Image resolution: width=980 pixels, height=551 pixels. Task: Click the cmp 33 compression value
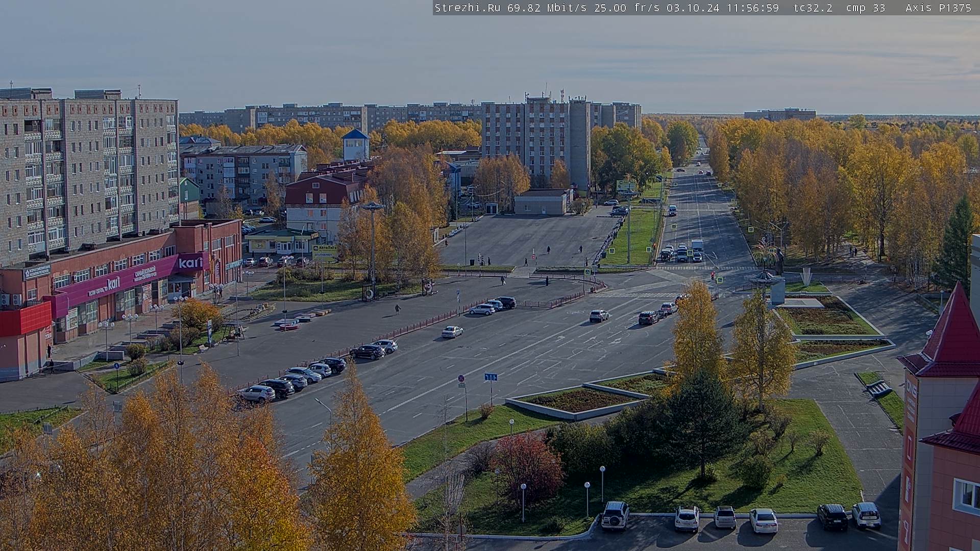pos(866,8)
